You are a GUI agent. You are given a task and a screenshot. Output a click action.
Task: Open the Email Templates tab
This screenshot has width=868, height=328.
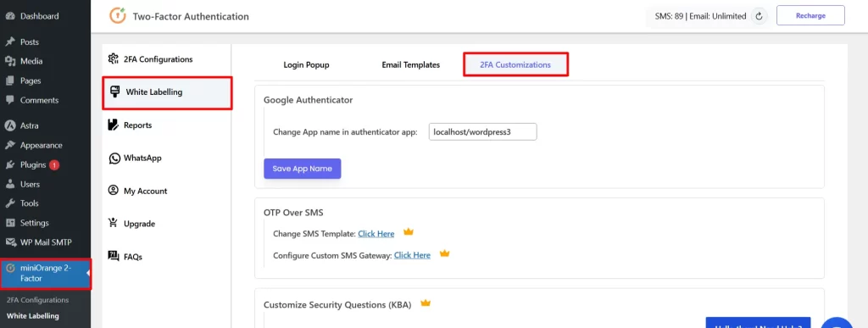(x=411, y=64)
